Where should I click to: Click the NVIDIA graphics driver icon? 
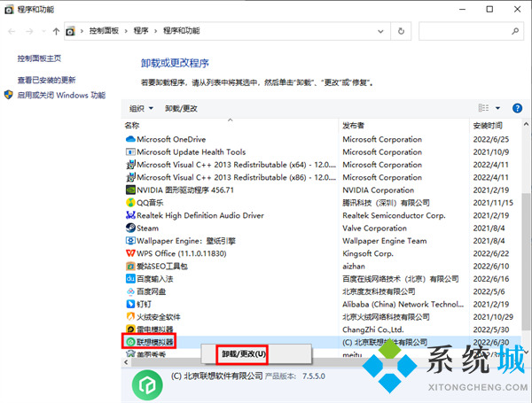pyautogui.click(x=130, y=190)
